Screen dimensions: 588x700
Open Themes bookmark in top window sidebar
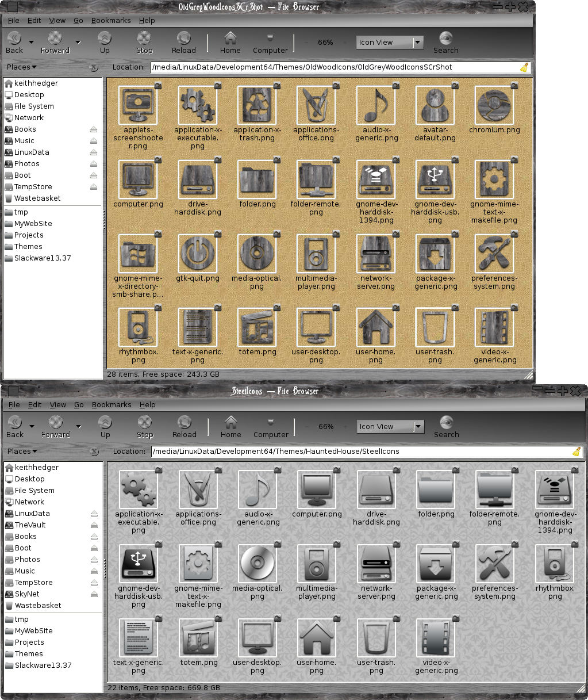click(x=52, y=247)
